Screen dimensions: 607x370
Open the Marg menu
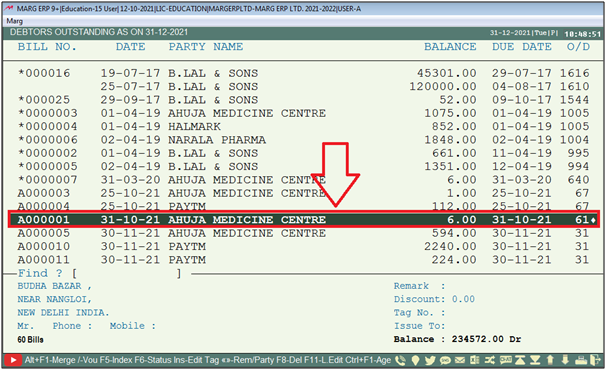pyautogui.click(x=15, y=21)
